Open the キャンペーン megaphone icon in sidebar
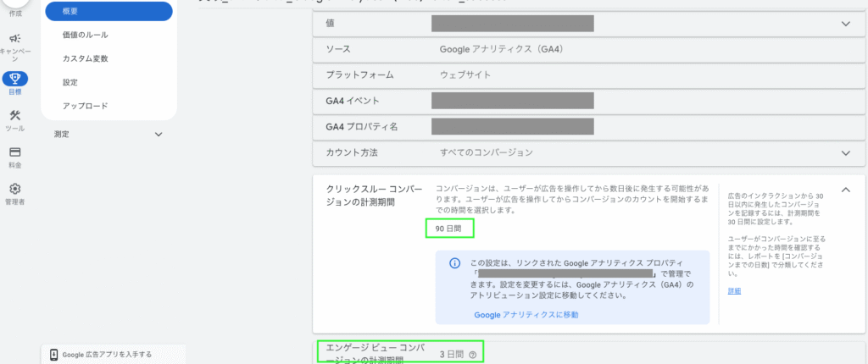This screenshot has height=364, width=868. [x=15, y=39]
